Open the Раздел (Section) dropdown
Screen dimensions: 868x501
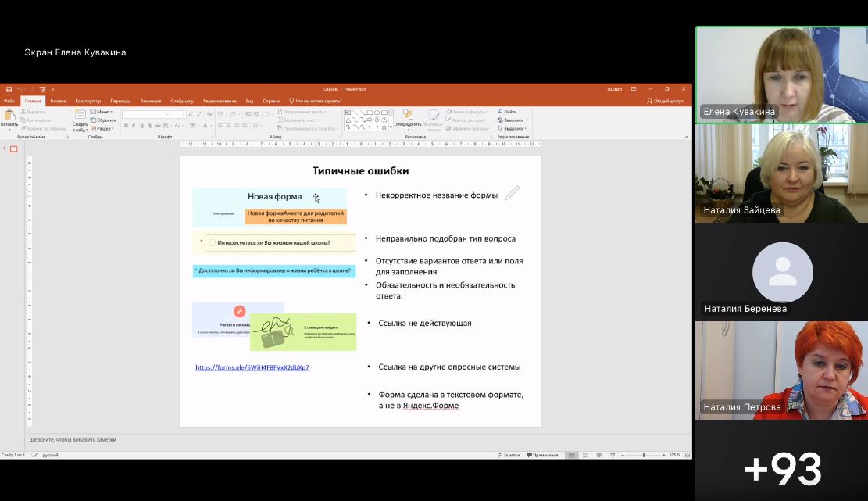102,128
